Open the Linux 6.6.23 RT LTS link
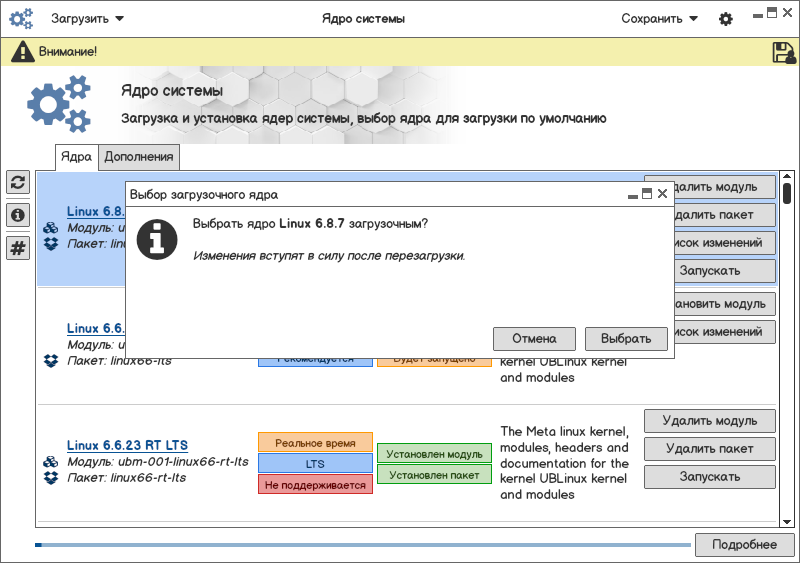The image size is (800, 563). point(127,445)
